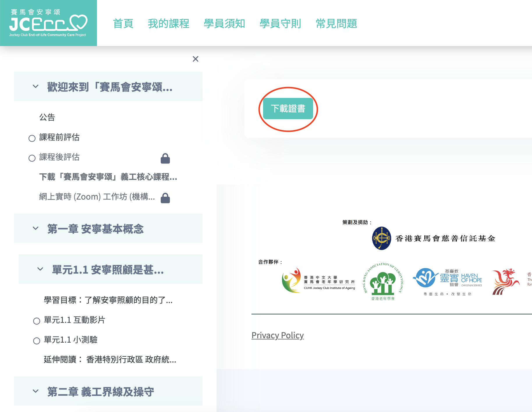Collapse the 歡迎來到「賽馬會安寧頌 section
This screenshot has height=412, width=532.
(x=36, y=87)
